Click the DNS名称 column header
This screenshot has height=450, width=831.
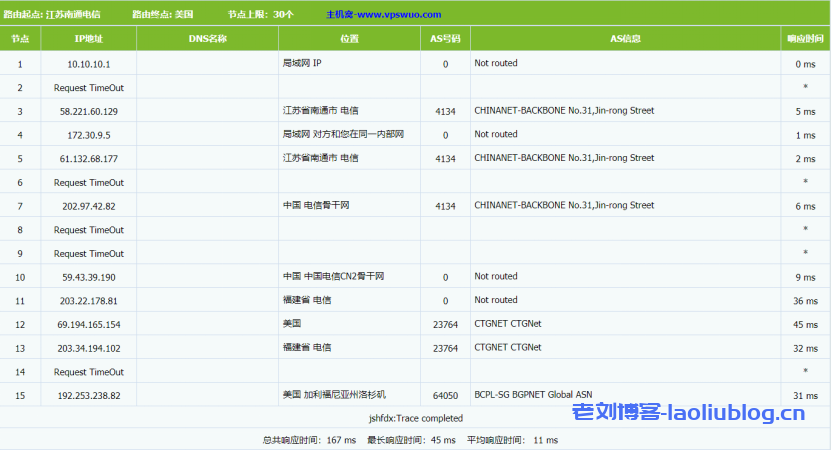pyautogui.click(x=207, y=39)
